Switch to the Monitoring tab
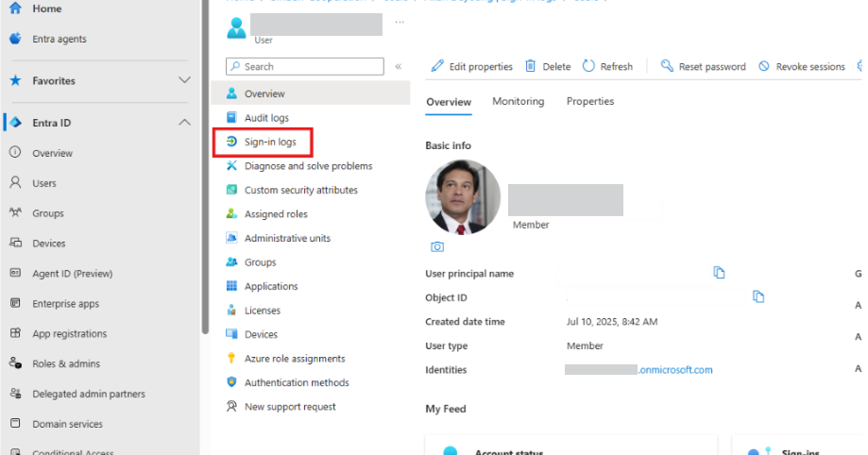The image size is (868, 455). (519, 101)
